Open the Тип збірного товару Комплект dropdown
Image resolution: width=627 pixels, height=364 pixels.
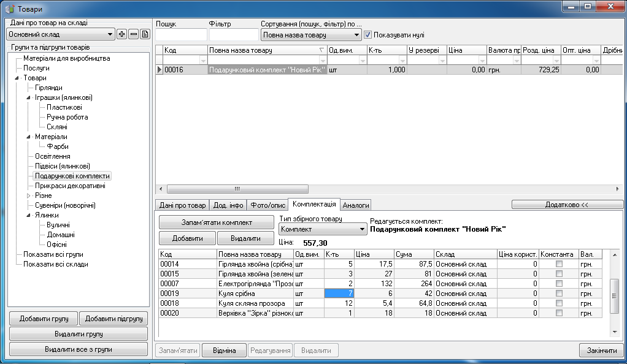click(x=362, y=229)
